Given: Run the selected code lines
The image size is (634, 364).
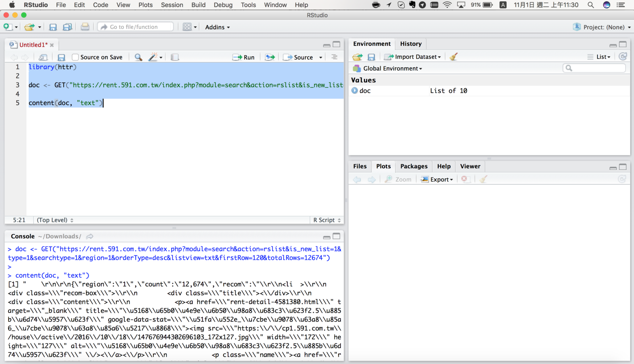Looking at the screenshot, I should (244, 57).
